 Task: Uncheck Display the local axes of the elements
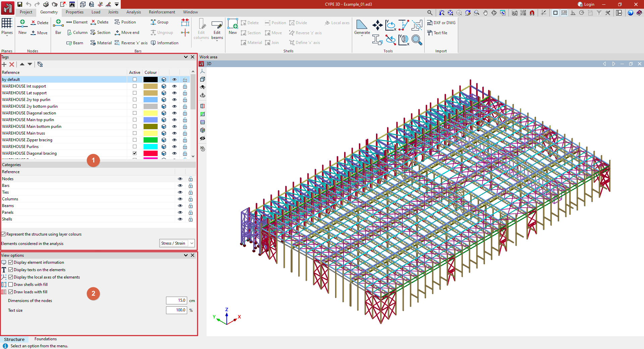[x=11, y=277]
